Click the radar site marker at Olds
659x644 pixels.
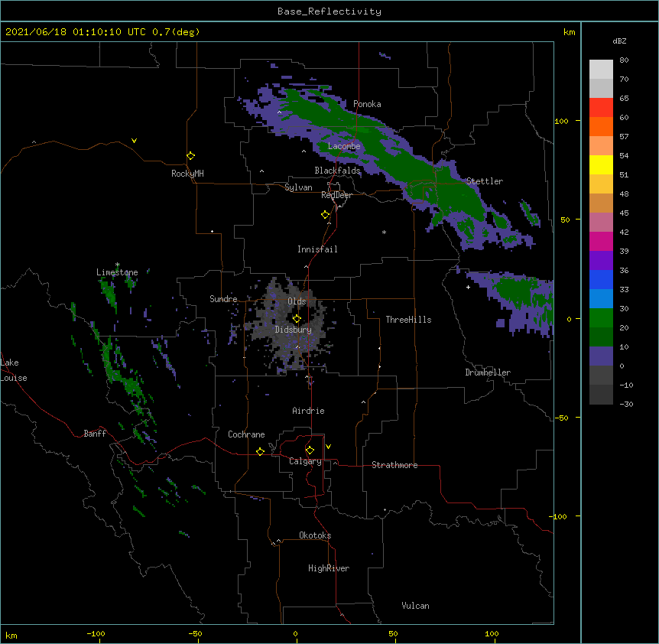297,318
